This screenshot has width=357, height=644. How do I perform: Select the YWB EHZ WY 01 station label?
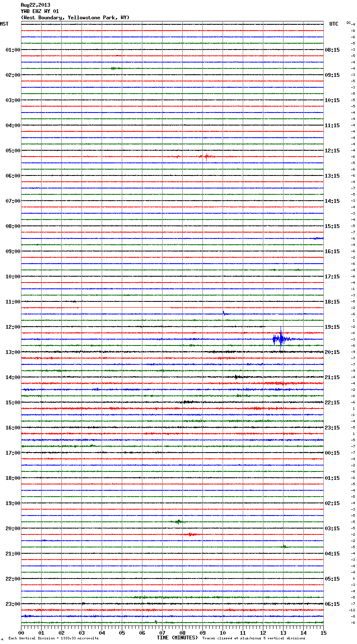[x=40, y=11]
